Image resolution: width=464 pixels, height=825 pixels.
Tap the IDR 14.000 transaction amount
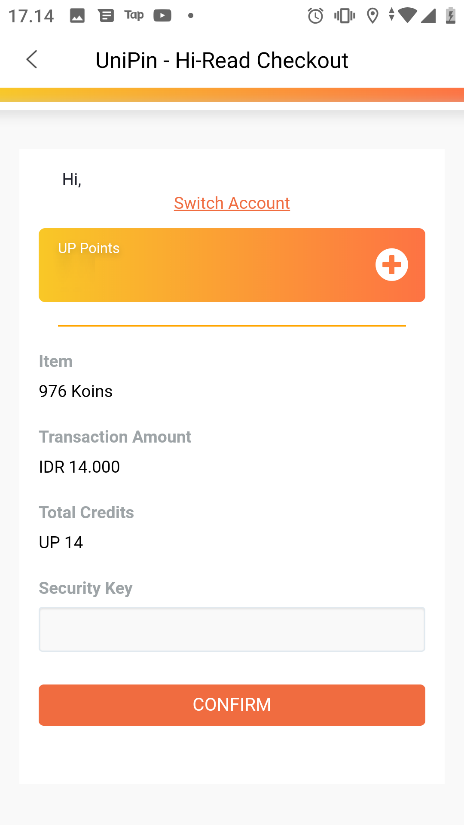[x=79, y=467]
